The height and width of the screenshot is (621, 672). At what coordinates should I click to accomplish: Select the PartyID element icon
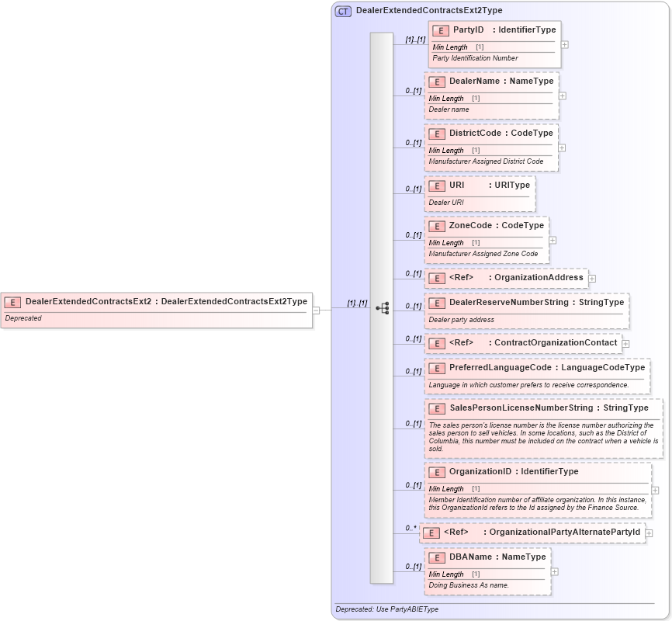pyautogui.click(x=439, y=31)
